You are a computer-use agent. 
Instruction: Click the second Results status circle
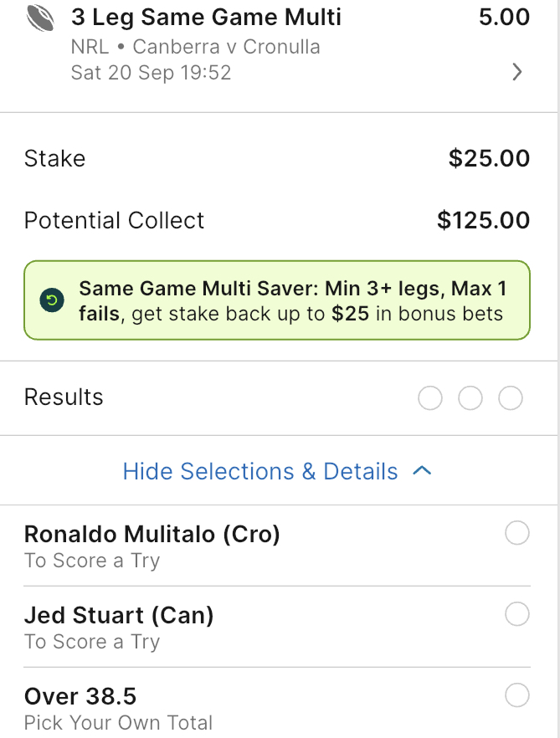[x=470, y=397]
